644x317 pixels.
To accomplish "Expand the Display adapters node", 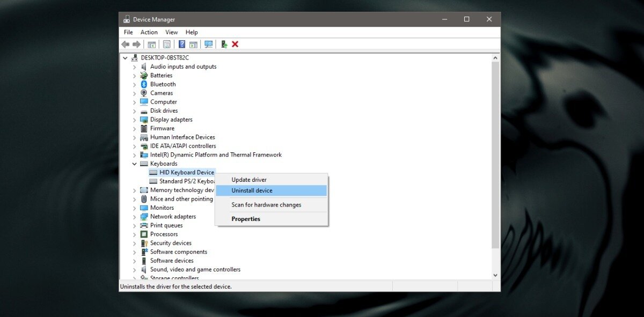I will click(135, 120).
